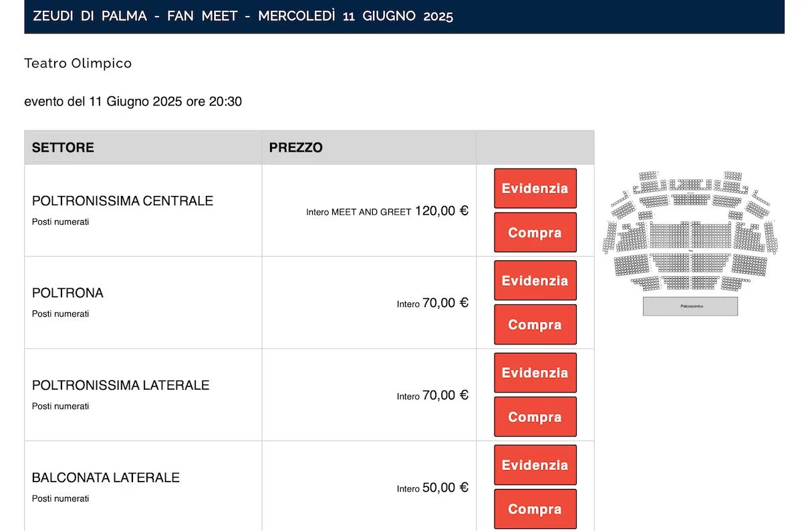Click the Palcoscenico stage box

[690, 306]
